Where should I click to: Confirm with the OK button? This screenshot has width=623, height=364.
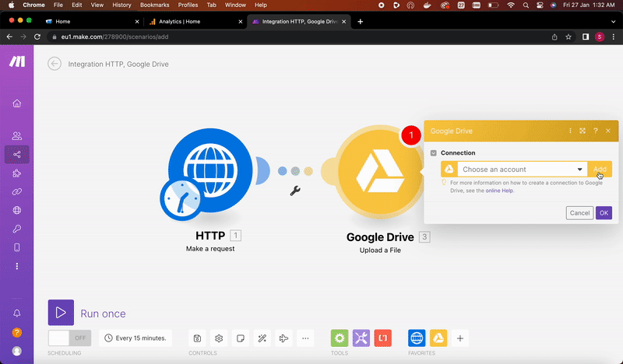(x=604, y=213)
